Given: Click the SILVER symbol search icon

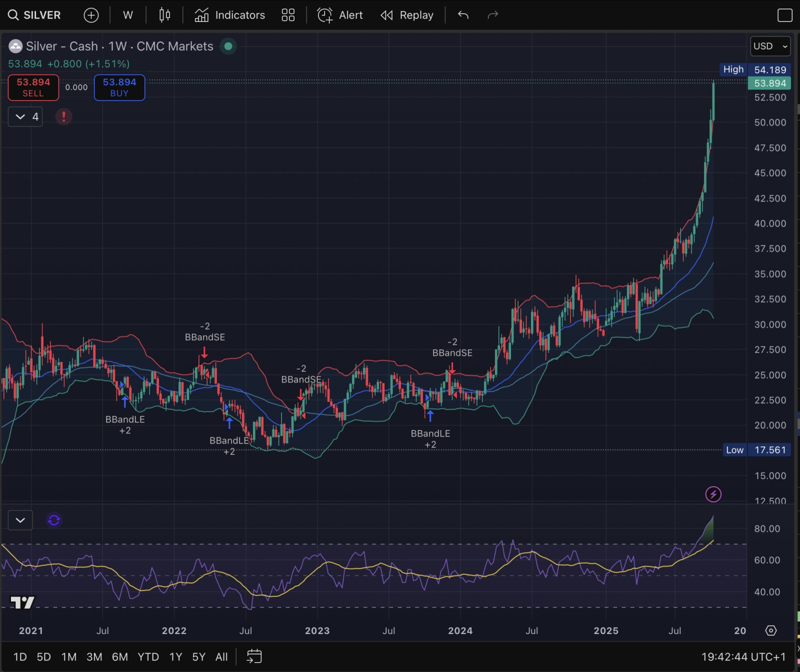Looking at the screenshot, I should [x=13, y=15].
